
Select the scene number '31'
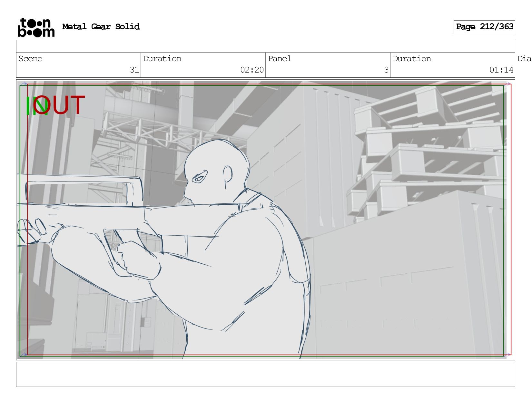(134, 70)
